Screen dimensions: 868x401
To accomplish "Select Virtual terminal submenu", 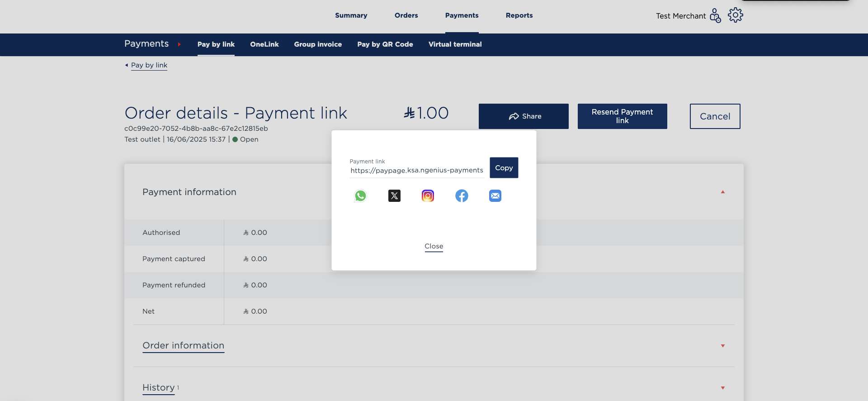I will pyautogui.click(x=455, y=44).
